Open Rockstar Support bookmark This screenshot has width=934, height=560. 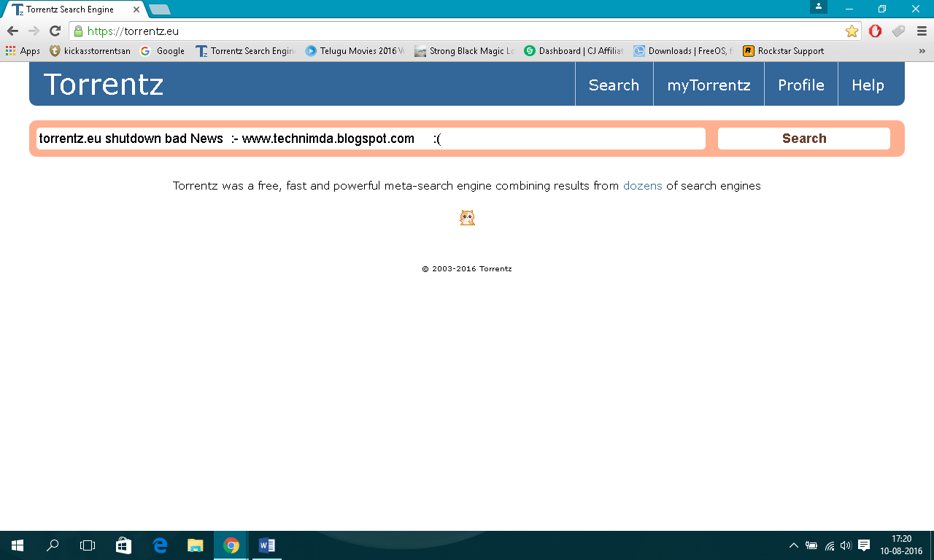784,51
